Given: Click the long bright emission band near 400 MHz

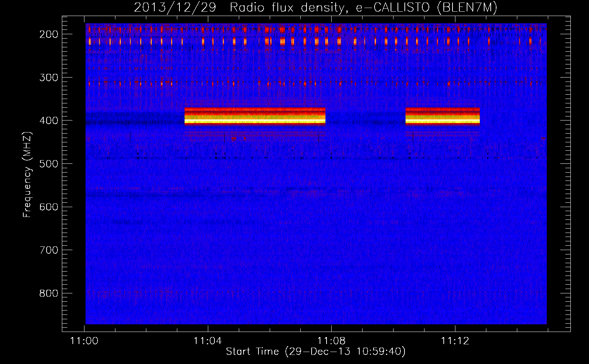Looking at the screenshot, I should (255, 116).
